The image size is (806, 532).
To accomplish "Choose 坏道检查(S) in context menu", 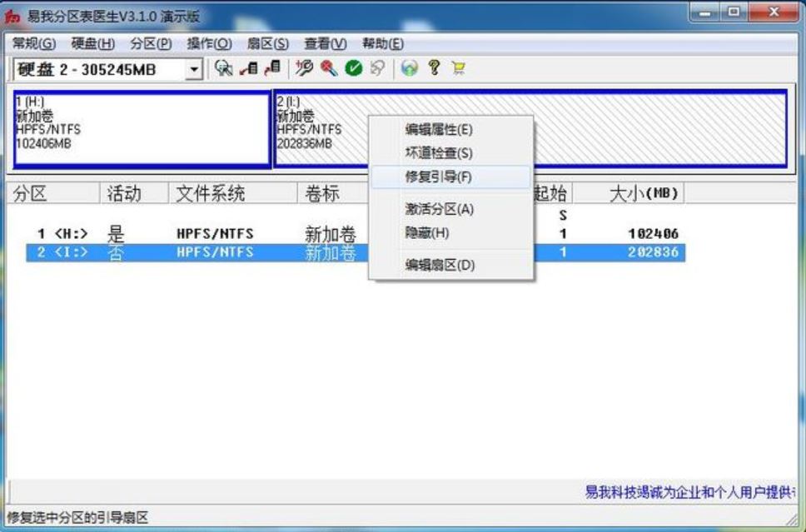I will pyautogui.click(x=450, y=153).
